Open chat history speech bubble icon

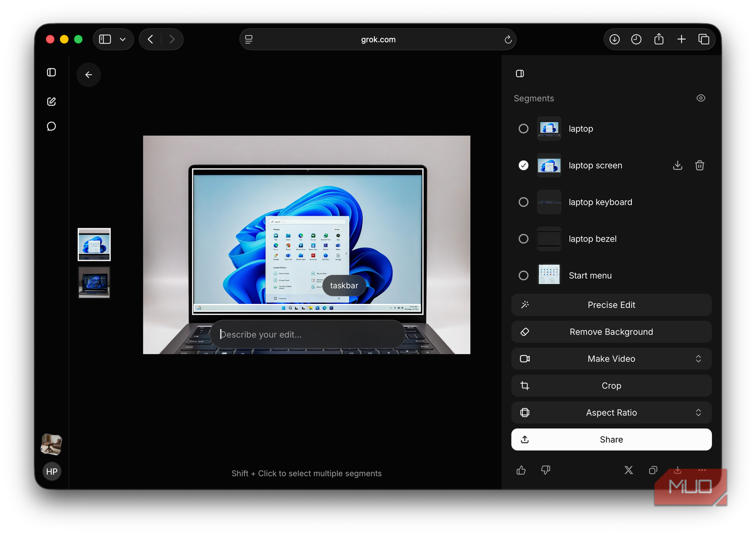pyautogui.click(x=51, y=126)
